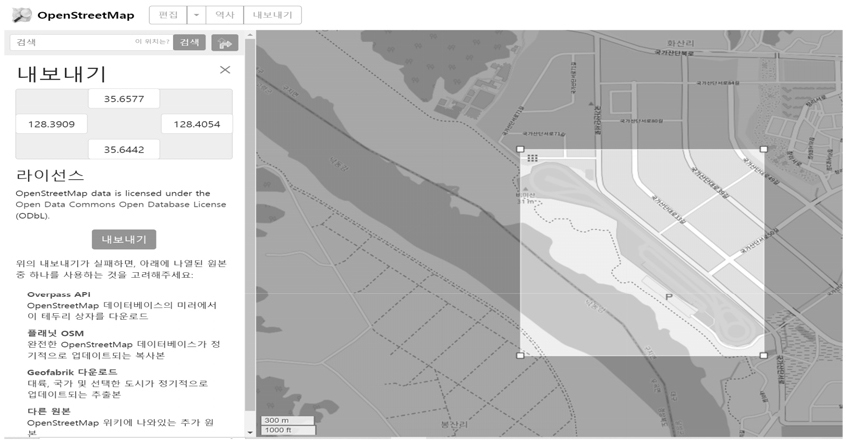846x442 pixels.
Task: Open the 다른 원본 link
Action: pyautogui.click(x=48, y=411)
